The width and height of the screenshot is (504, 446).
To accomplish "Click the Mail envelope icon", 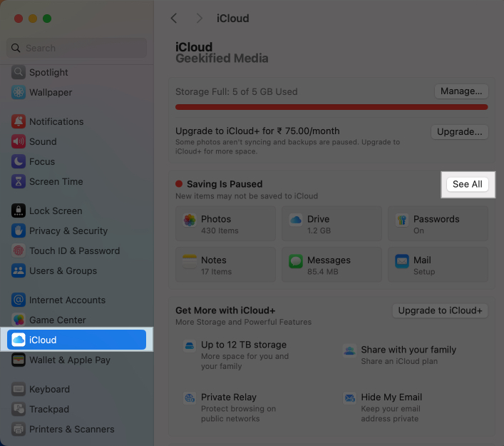I will coord(402,261).
